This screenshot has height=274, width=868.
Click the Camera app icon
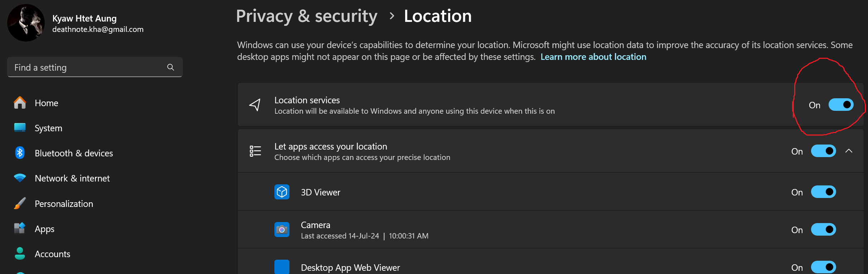(x=282, y=230)
